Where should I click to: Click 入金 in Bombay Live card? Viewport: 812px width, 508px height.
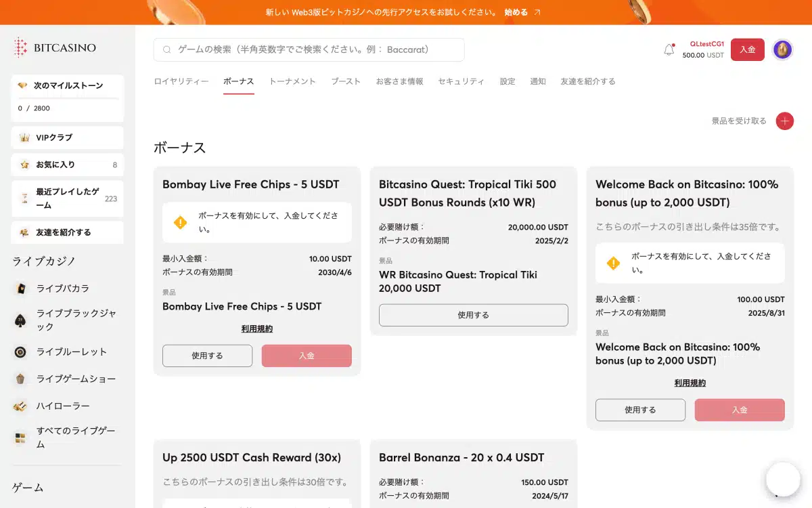click(307, 356)
